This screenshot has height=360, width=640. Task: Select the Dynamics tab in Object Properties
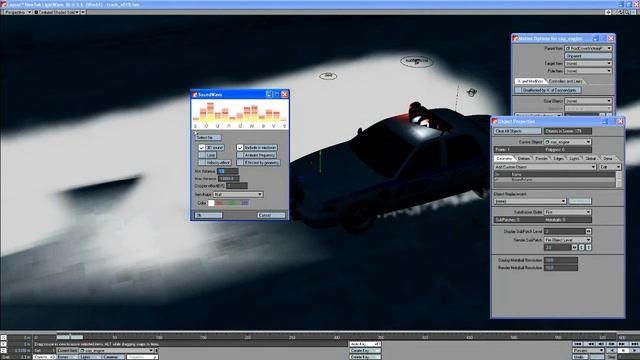608,158
